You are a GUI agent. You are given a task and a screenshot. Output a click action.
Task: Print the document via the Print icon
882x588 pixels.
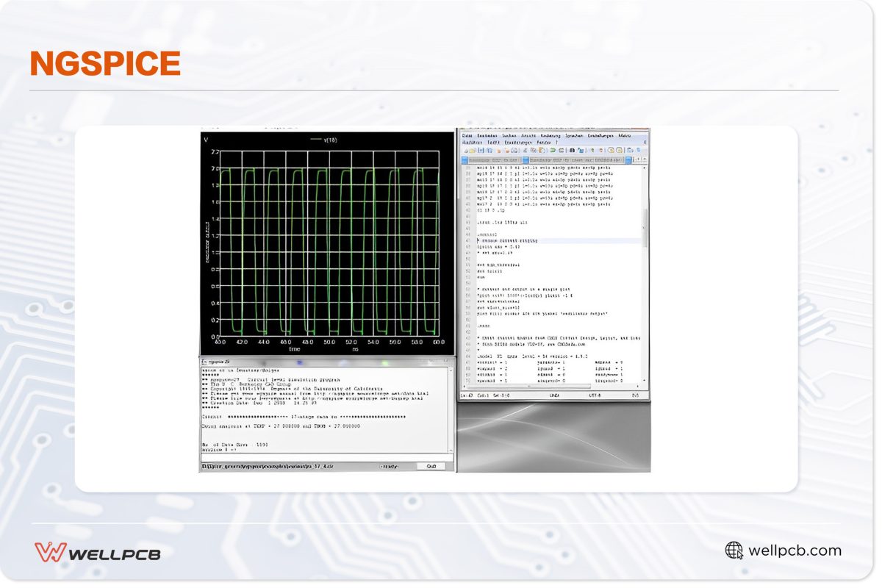click(x=514, y=150)
